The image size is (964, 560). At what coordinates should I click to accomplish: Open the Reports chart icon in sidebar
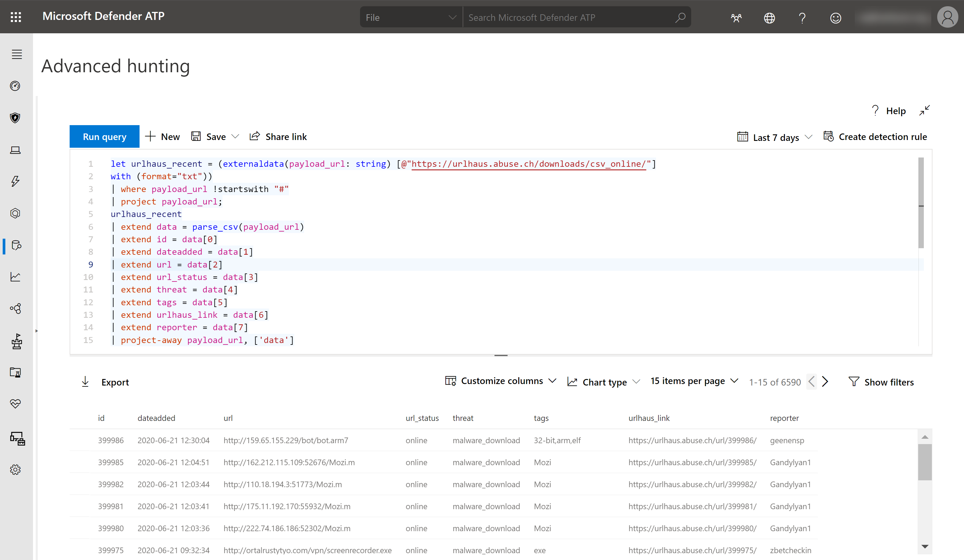point(15,277)
